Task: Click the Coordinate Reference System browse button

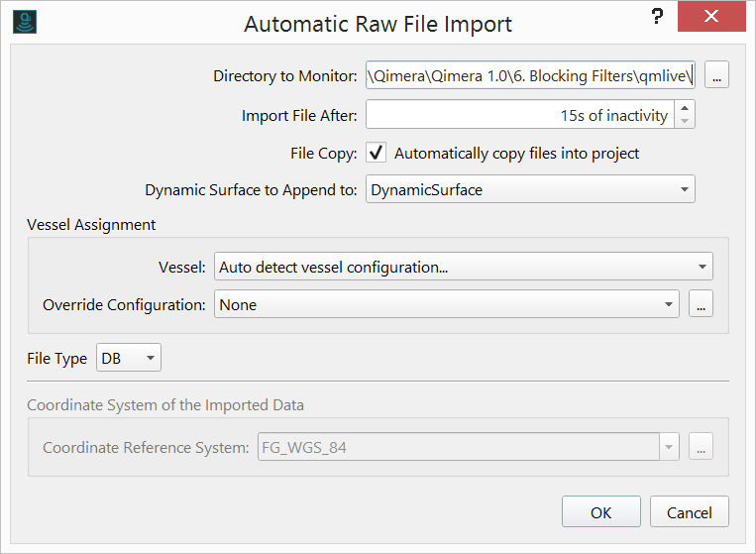Action: 701,448
